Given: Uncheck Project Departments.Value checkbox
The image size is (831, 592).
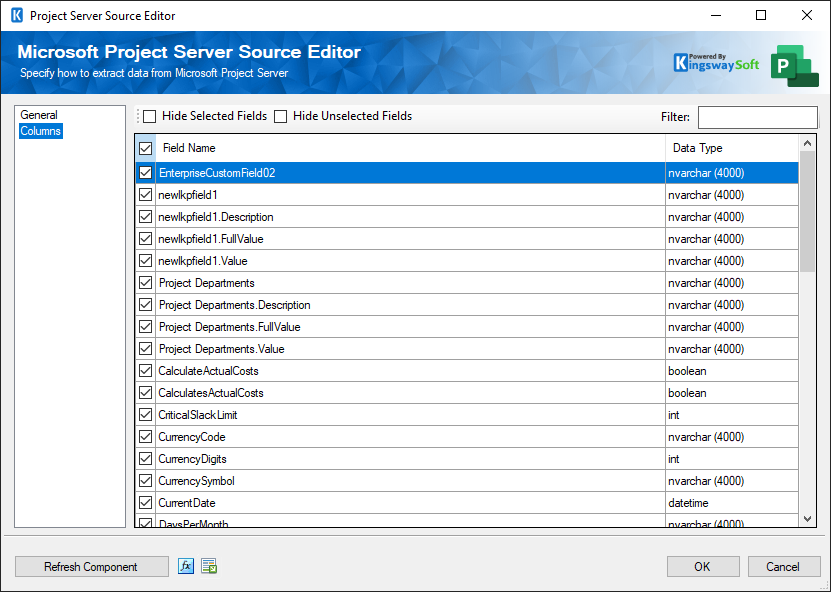Looking at the screenshot, I should tap(145, 349).
